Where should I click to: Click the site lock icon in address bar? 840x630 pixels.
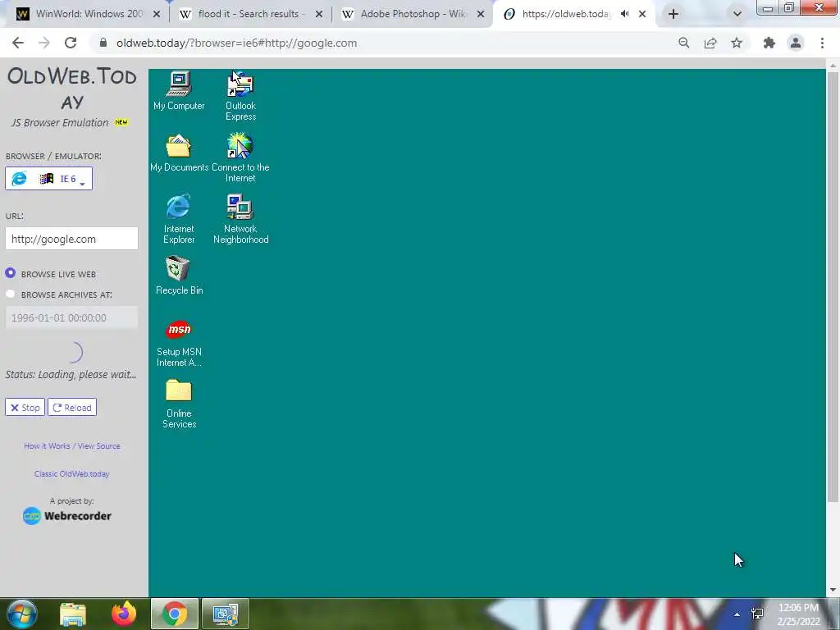(x=103, y=43)
